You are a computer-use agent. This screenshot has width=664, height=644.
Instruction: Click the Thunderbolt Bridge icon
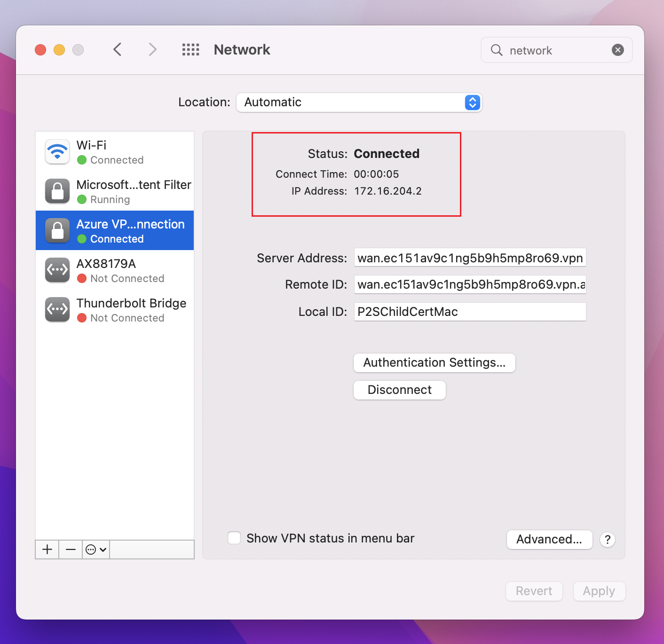point(57,310)
